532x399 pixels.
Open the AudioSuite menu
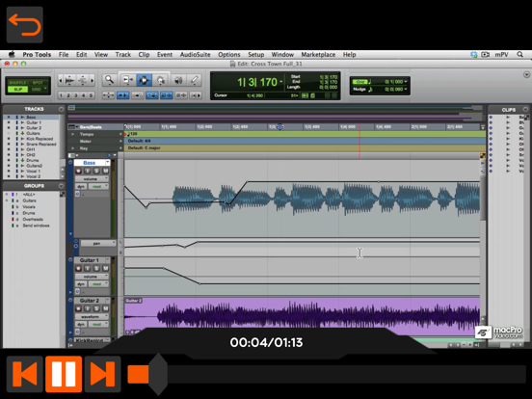pos(195,55)
